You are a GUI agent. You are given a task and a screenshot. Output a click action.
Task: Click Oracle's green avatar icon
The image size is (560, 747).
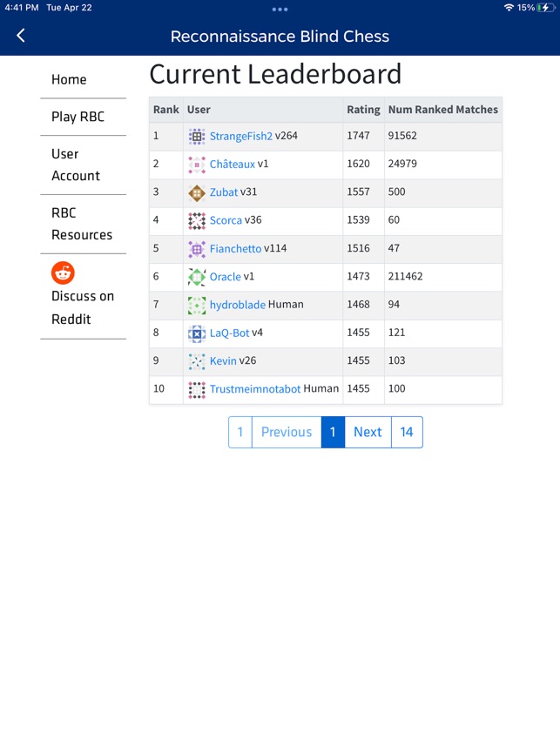[197, 277]
